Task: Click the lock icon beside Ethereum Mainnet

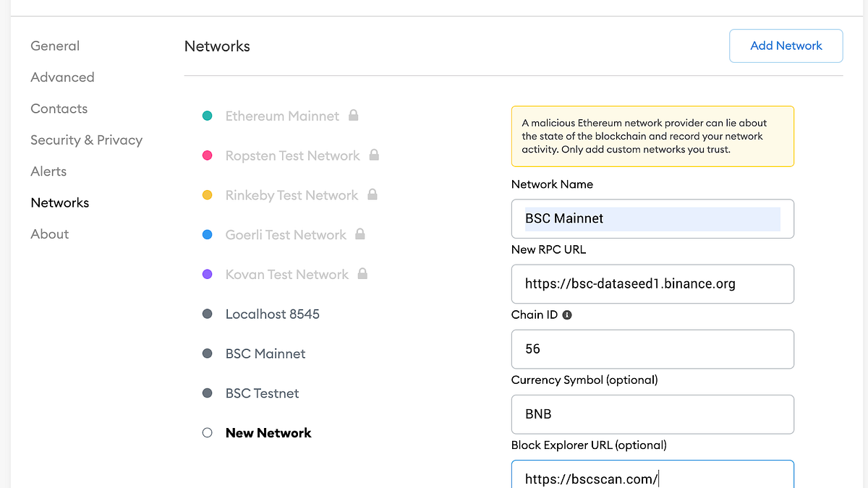Action: point(353,115)
